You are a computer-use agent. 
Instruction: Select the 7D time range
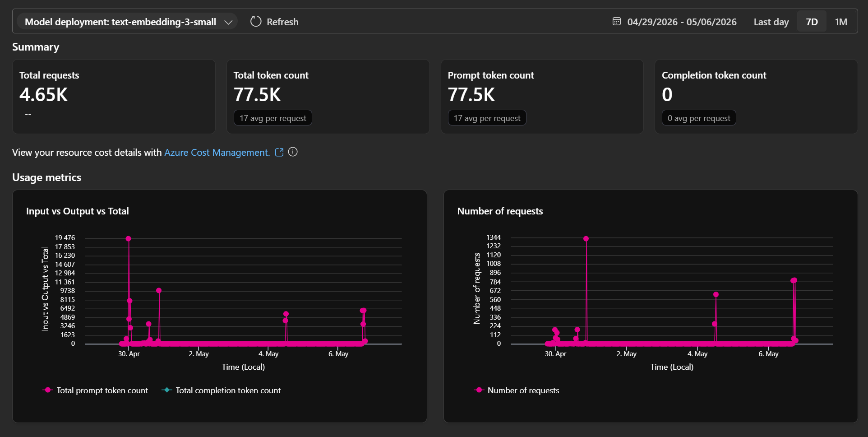click(x=812, y=22)
